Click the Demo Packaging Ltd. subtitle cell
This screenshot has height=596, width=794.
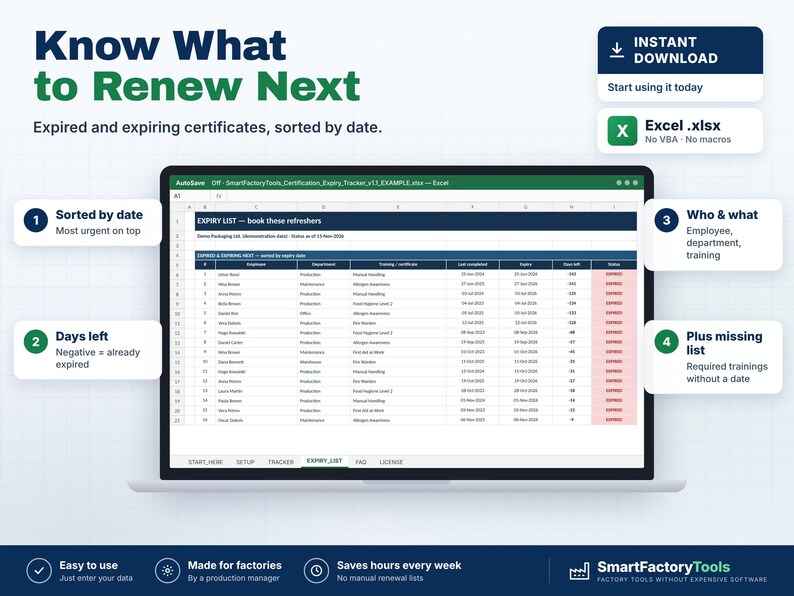[x=416, y=236]
